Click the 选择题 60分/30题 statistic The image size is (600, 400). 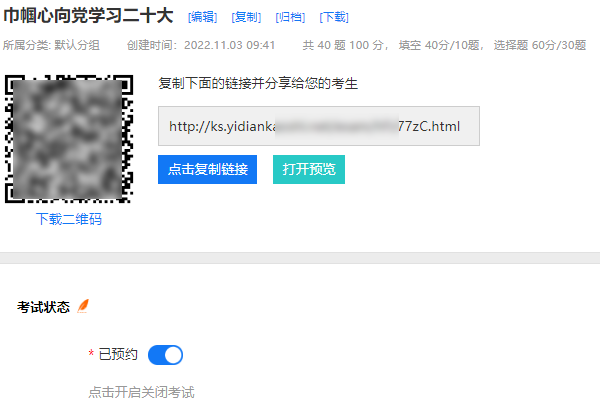point(540,45)
